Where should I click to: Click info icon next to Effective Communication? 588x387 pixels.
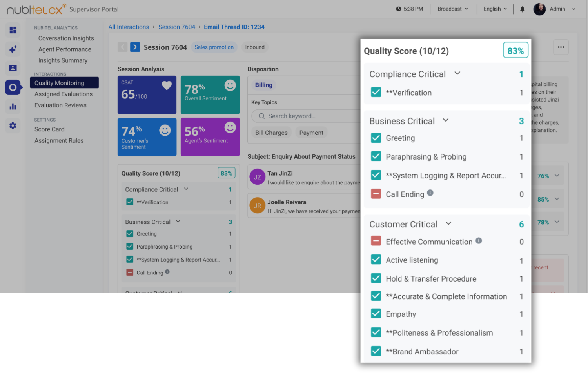pos(479,241)
